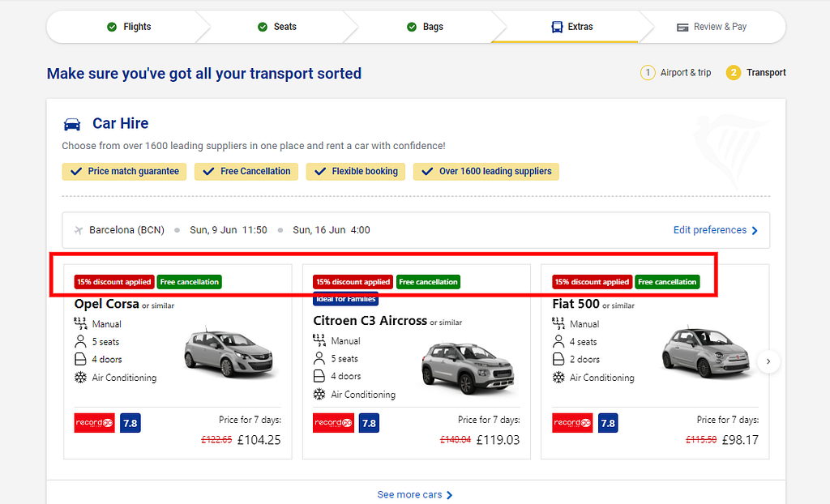
Task: Click the £98.17 Fiat 500 price
Action: [x=740, y=440]
